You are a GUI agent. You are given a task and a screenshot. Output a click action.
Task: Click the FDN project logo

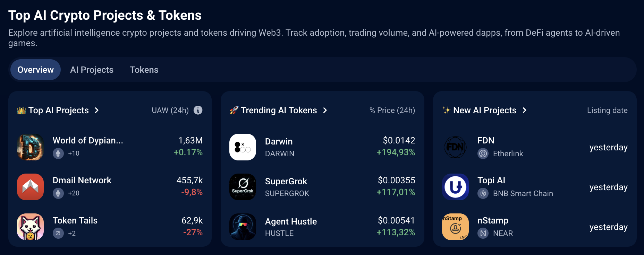click(455, 147)
